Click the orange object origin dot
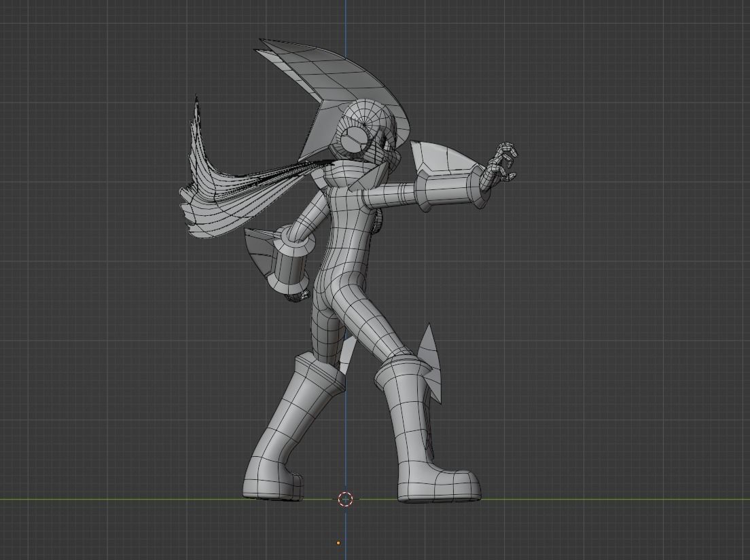 338,543
